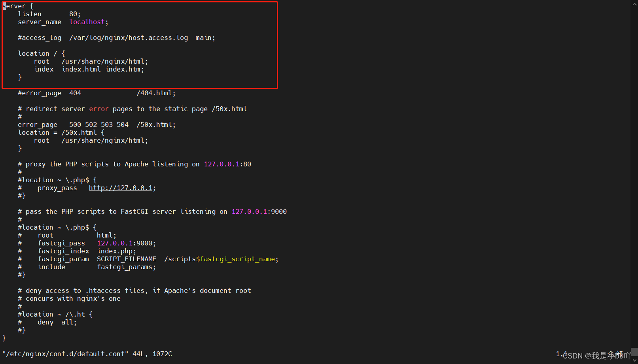
Task: Click the 'http://127.0.0.1;' proxy_pass URL
Action: point(122,188)
